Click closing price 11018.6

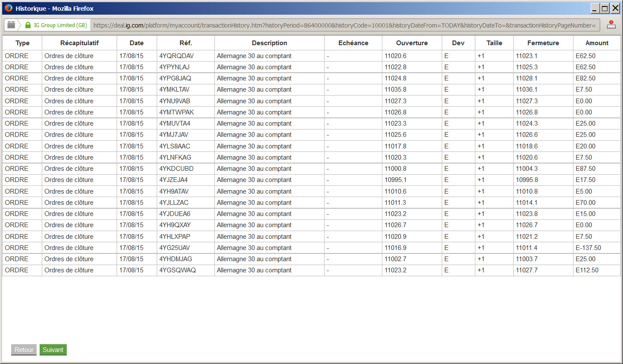[x=527, y=146]
